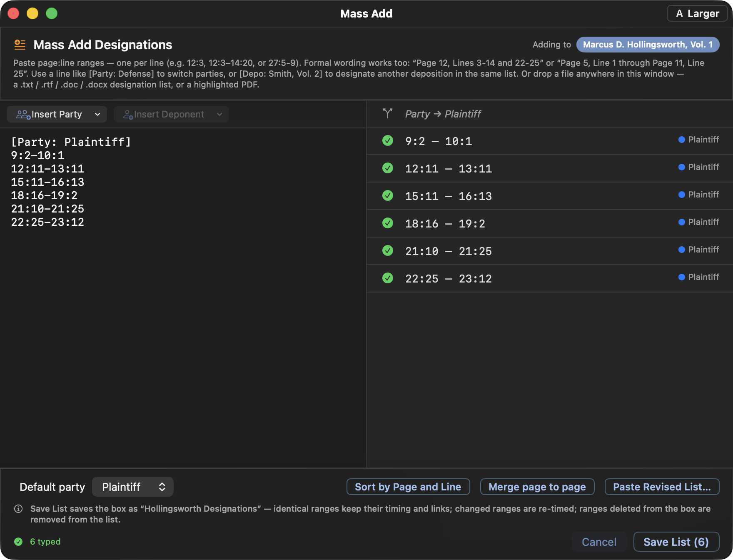Click the 21:10–21:25 line in text box
The width and height of the screenshot is (733, 560).
click(x=47, y=209)
